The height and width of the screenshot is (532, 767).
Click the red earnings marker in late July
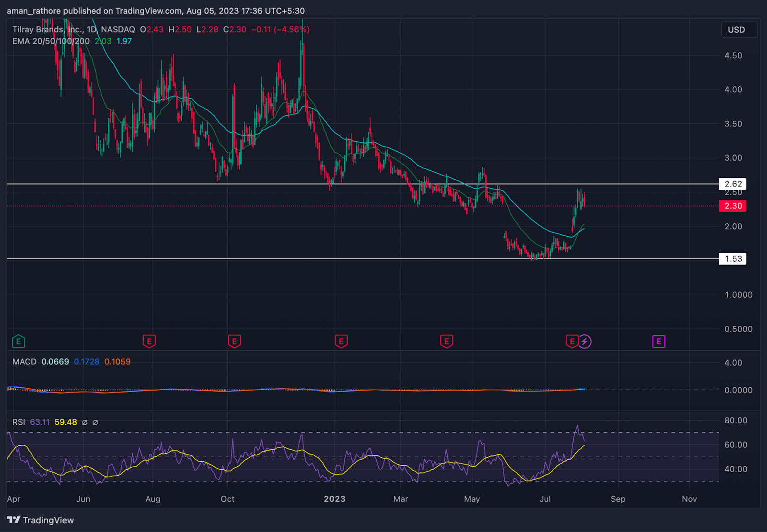(x=572, y=342)
